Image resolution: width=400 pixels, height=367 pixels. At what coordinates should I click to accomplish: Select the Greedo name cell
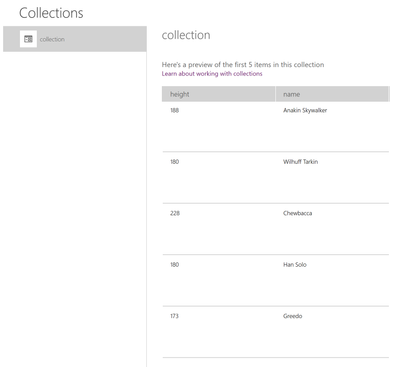[293, 316]
